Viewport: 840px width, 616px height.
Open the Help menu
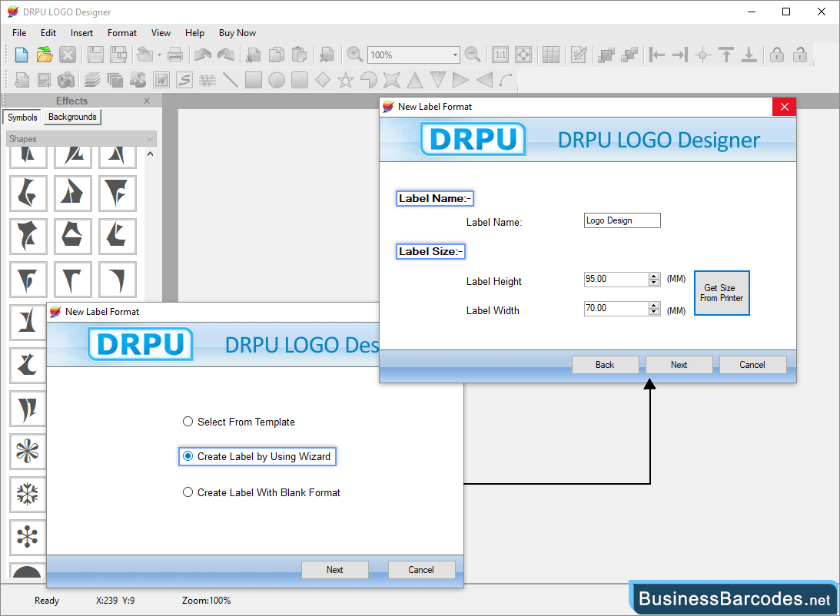194,33
